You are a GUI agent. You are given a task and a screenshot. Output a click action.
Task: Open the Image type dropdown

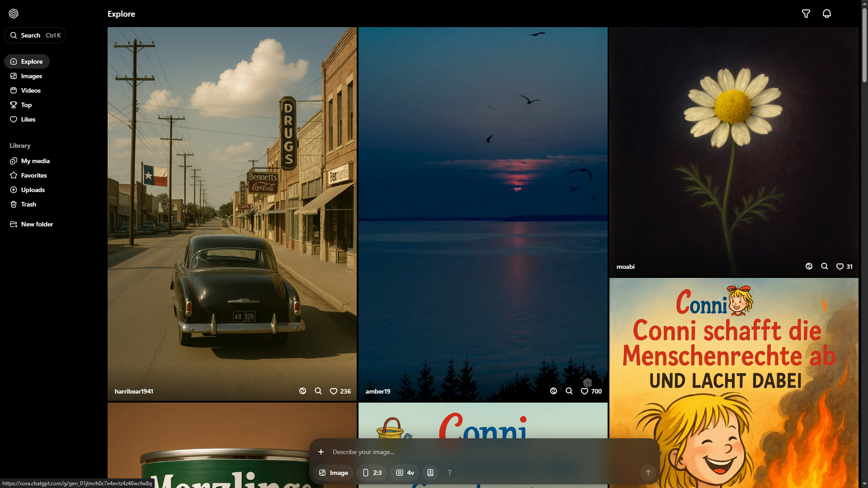334,473
